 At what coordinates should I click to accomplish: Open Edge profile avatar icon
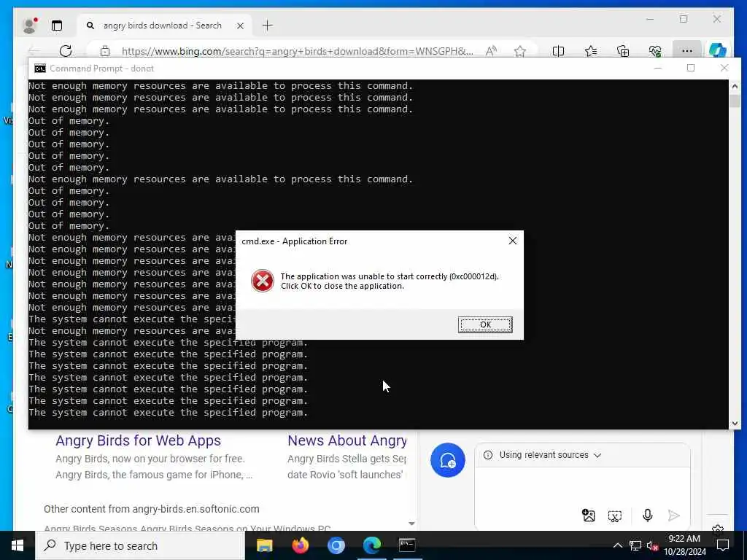pos(30,26)
